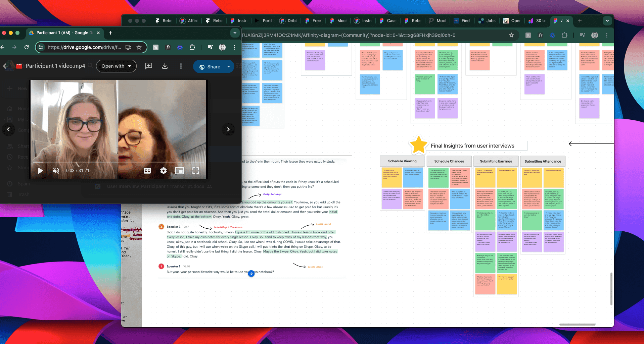The image size is (644, 344).
Task: Install app icon in Drive address bar
Action: click(128, 47)
